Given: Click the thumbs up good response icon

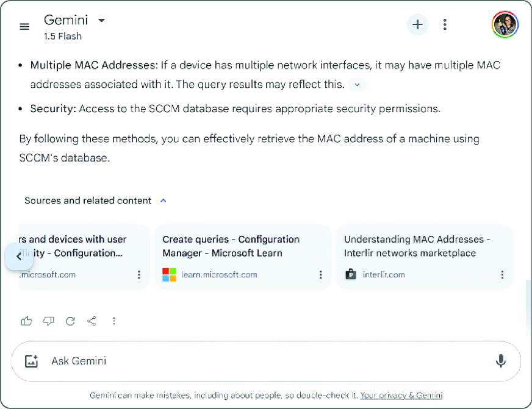Looking at the screenshot, I should click(26, 321).
